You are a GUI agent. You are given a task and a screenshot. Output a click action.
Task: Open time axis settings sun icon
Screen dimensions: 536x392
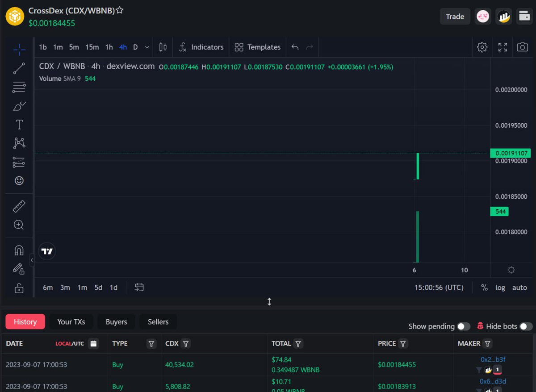511,270
